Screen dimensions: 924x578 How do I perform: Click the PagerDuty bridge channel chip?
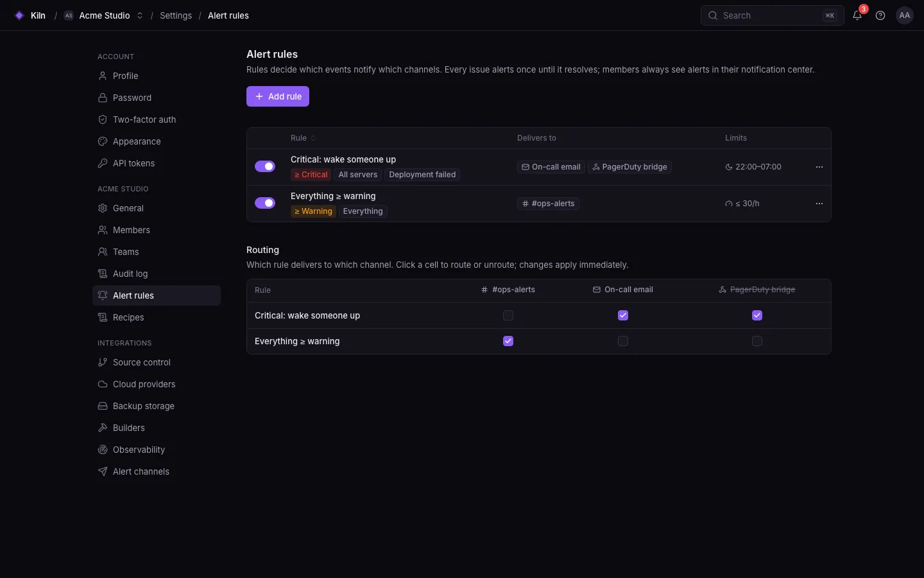[629, 167]
